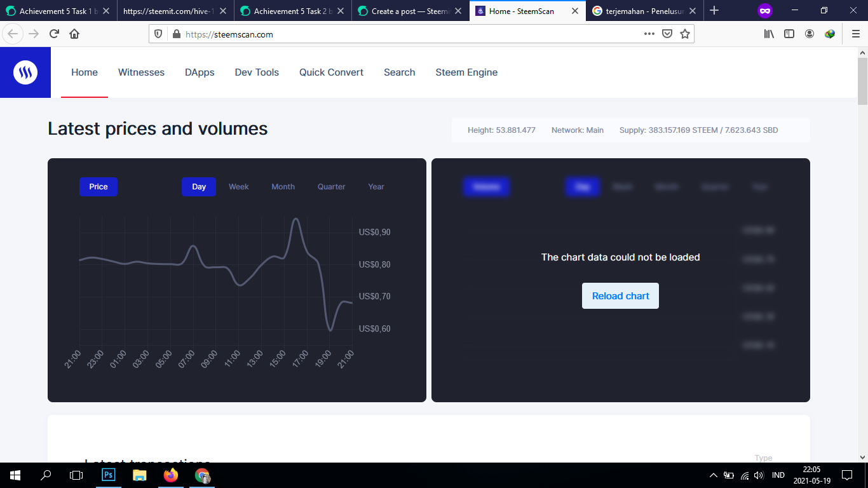Image resolution: width=868 pixels, height=488 pixels.
Task: Click the Supply STEEM / SBD text
Action: 698,130
